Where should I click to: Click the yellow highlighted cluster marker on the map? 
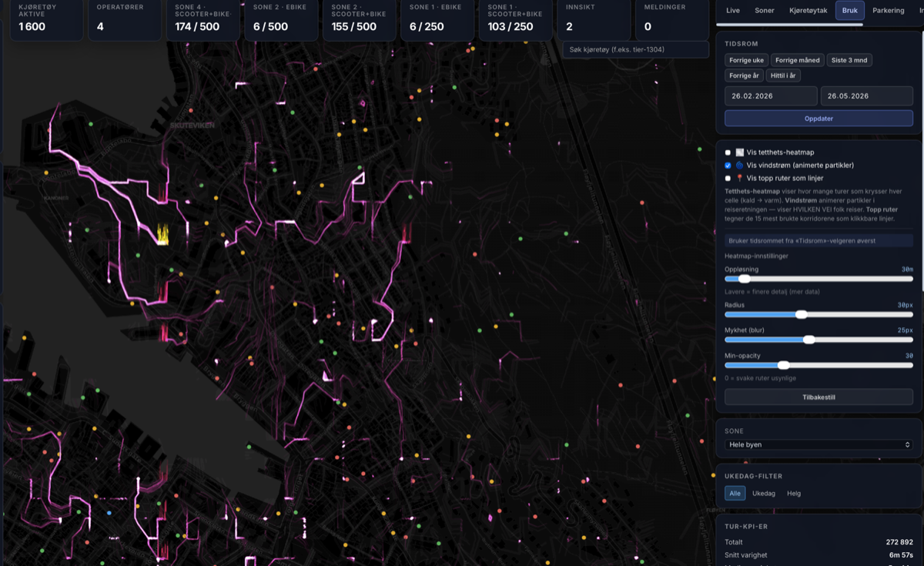tap(162, 234)
